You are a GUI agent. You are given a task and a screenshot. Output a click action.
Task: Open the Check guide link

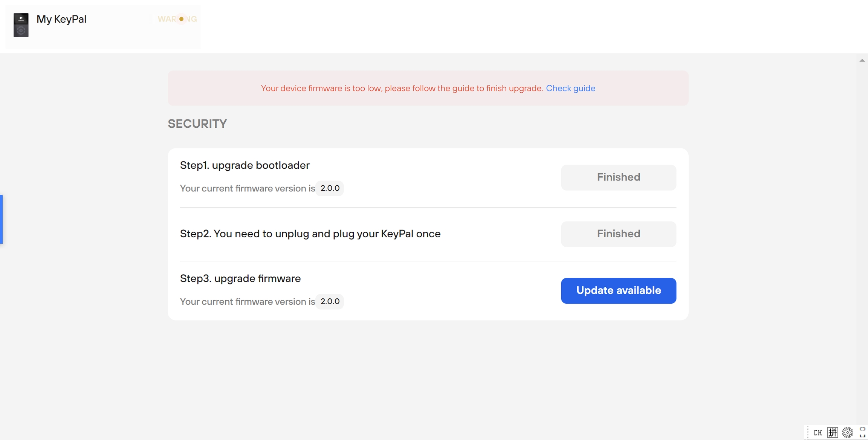tap(570, 88)
